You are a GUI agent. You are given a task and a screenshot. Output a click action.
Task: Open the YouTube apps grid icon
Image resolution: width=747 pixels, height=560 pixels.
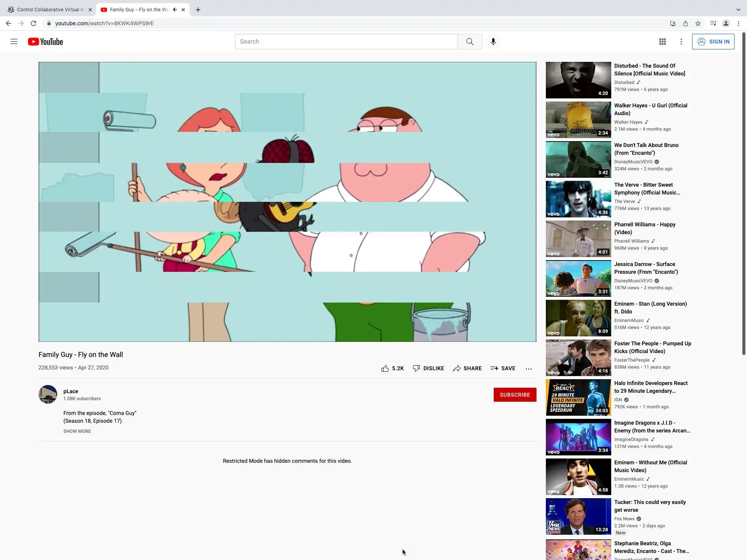click(x=662, y=42)
